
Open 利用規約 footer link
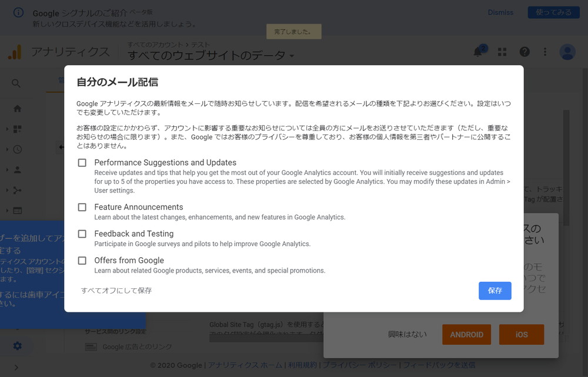click(x=302, y=365)
